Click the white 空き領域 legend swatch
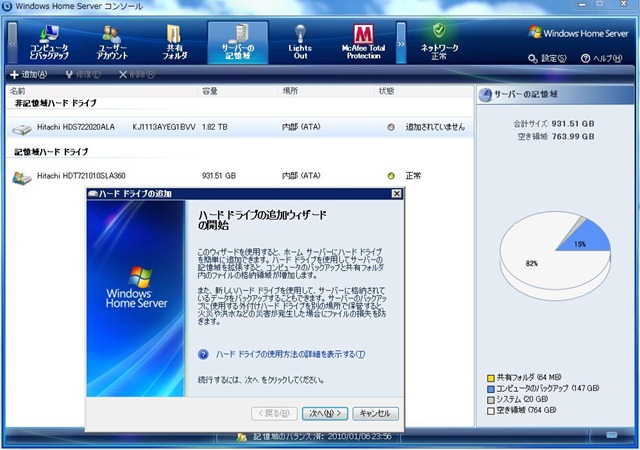 [x=491, y=411]
